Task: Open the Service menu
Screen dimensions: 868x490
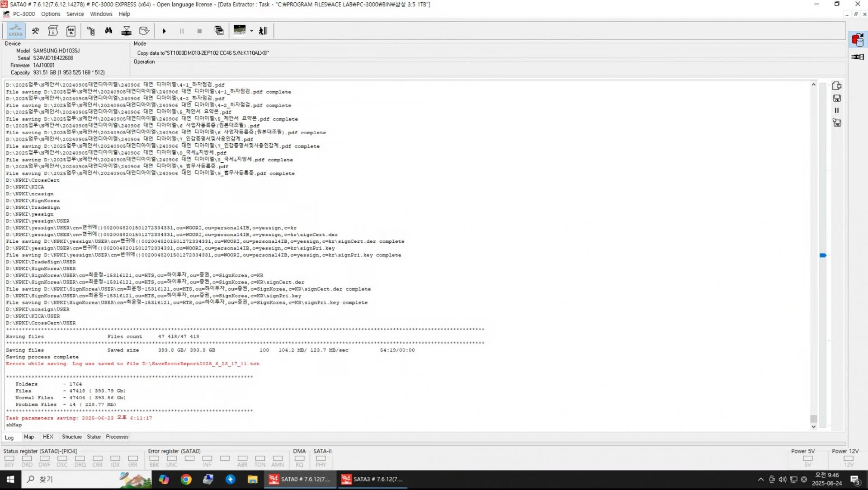Action: click(75, 14)
